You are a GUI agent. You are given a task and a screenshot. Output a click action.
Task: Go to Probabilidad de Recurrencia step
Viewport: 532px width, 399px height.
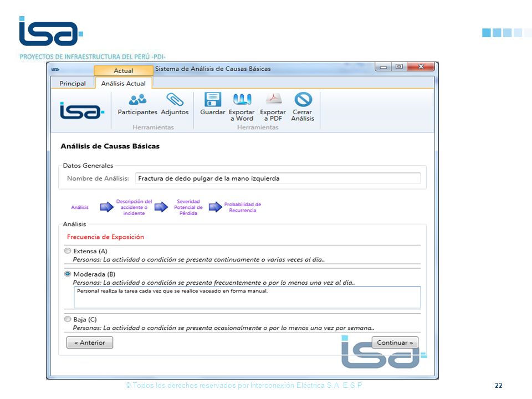[x=243, y=207]
